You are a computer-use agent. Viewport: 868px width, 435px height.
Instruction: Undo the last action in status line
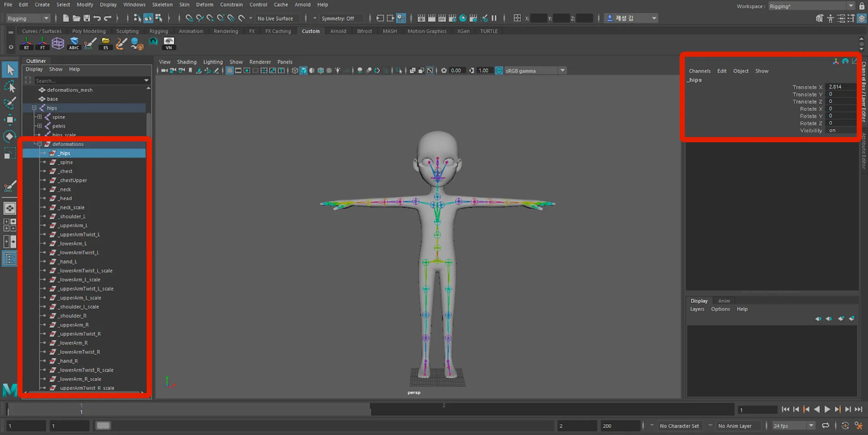(97, 18)
